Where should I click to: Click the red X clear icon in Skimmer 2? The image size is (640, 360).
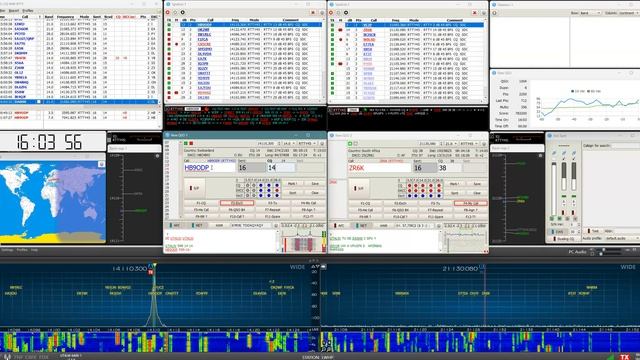pos(475,13)
